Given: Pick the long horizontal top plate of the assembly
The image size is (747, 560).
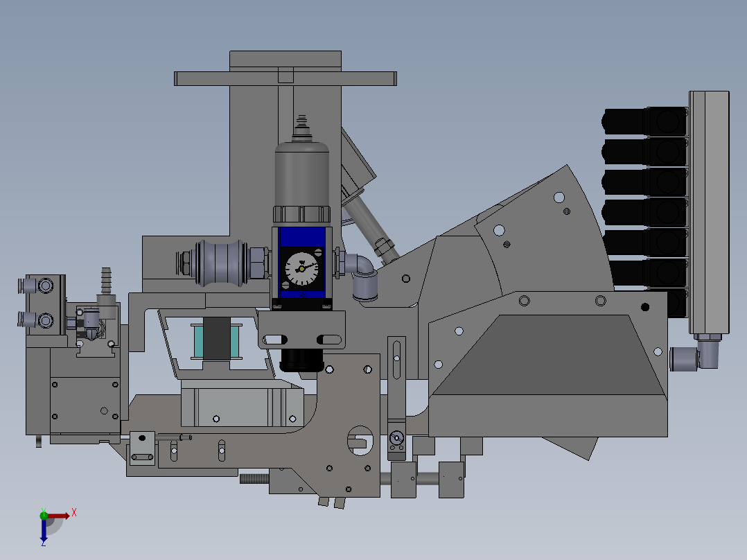Looking at the screenshot, I should click(285, 78).
